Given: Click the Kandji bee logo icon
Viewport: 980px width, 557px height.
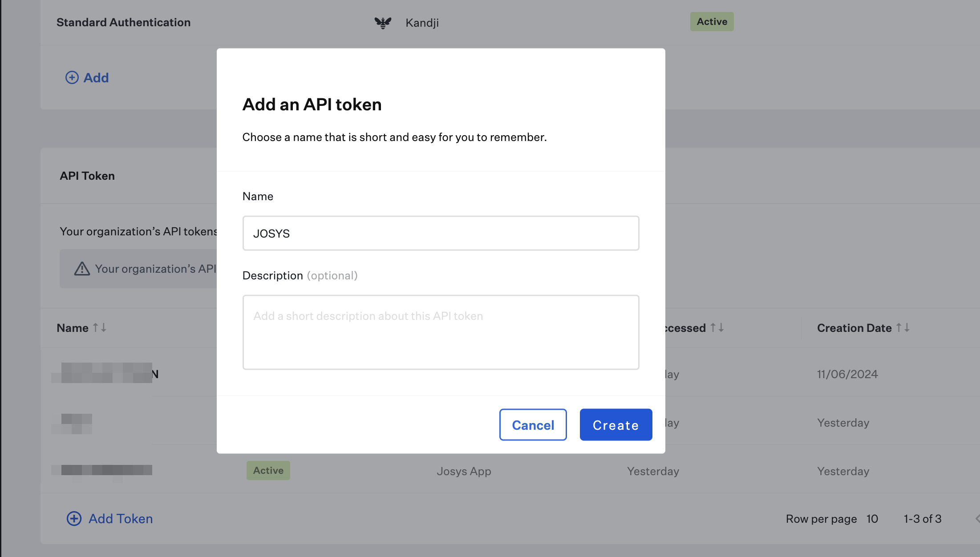Looking at the screenshot, I should (383, 23).
